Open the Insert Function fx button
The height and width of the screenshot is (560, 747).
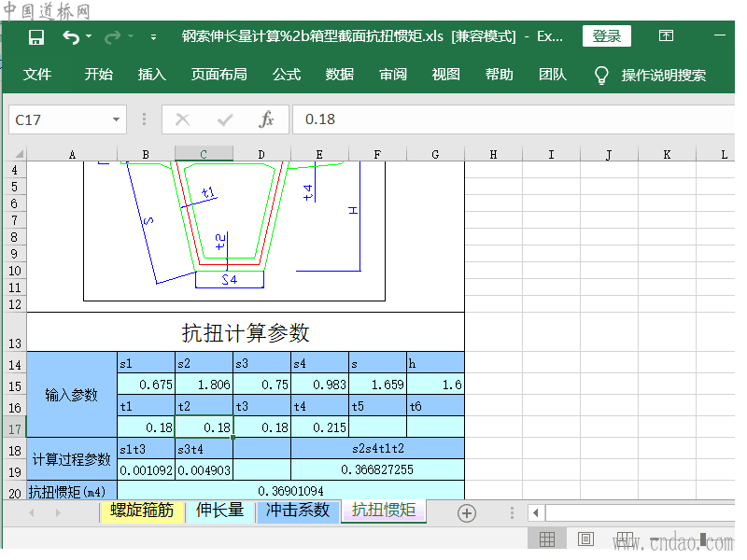pyautogui.click(x=266, y=119)
